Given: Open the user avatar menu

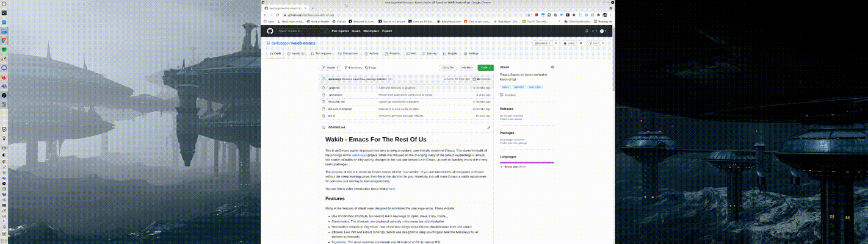Looking at the screenshot, I should pos(603,30).
